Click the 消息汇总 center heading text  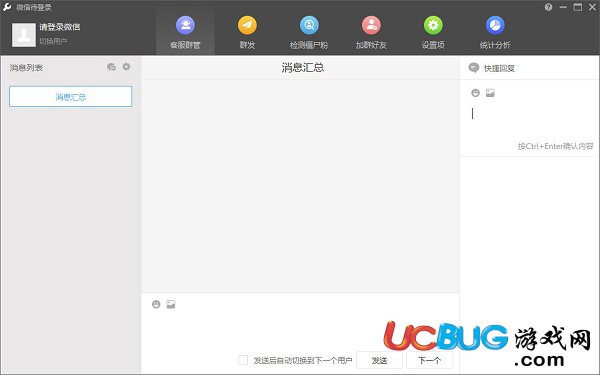(x=303, y=68)
